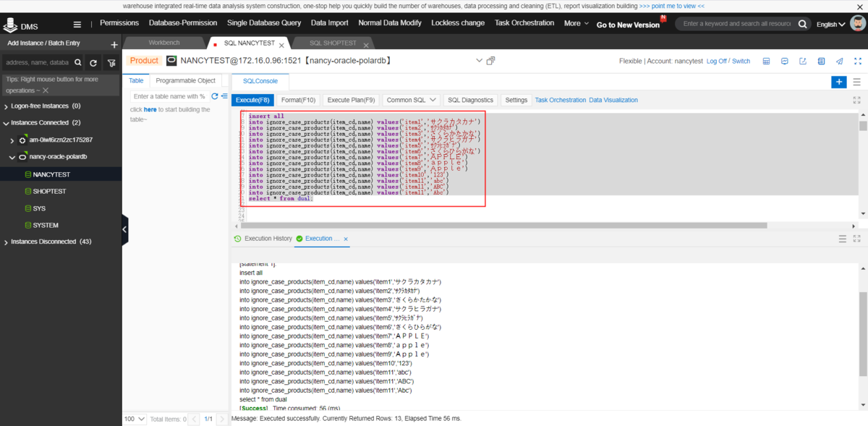Open the console Settings button
Viewport: 868px width, 426px height.
coord(516,100)
